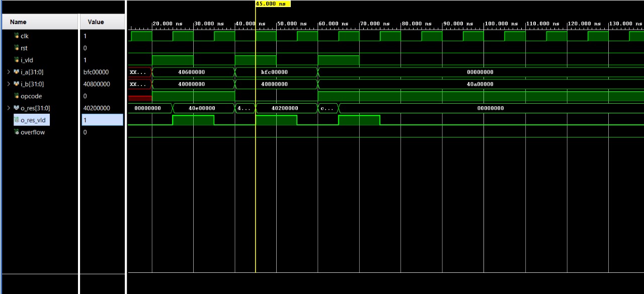
Task: Expand the i_a[31:0] bus
Action: click(x=9, y=72)
